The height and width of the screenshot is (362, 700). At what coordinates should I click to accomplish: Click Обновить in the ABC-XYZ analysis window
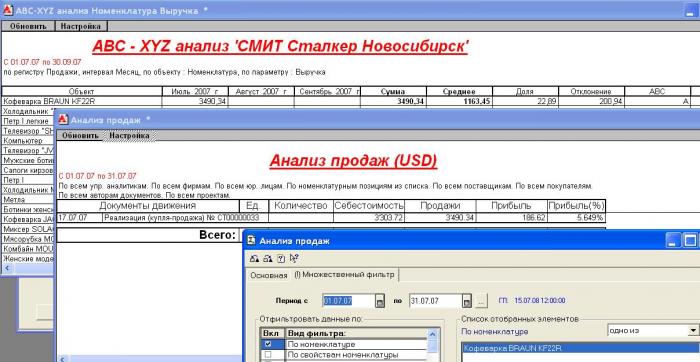(28, 26)
